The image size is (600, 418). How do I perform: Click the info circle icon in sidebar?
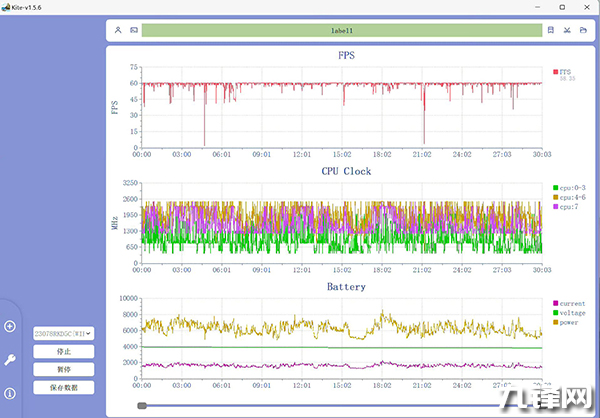10,393
